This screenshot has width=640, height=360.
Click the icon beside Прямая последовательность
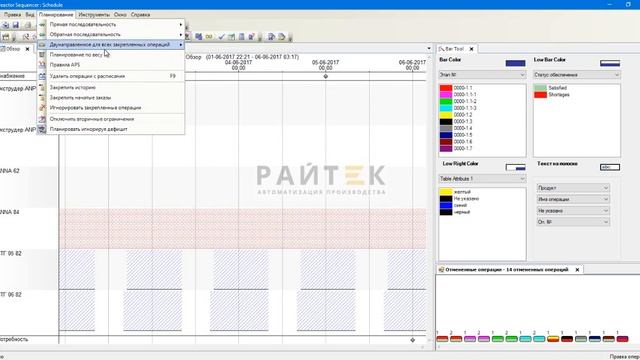42,24
